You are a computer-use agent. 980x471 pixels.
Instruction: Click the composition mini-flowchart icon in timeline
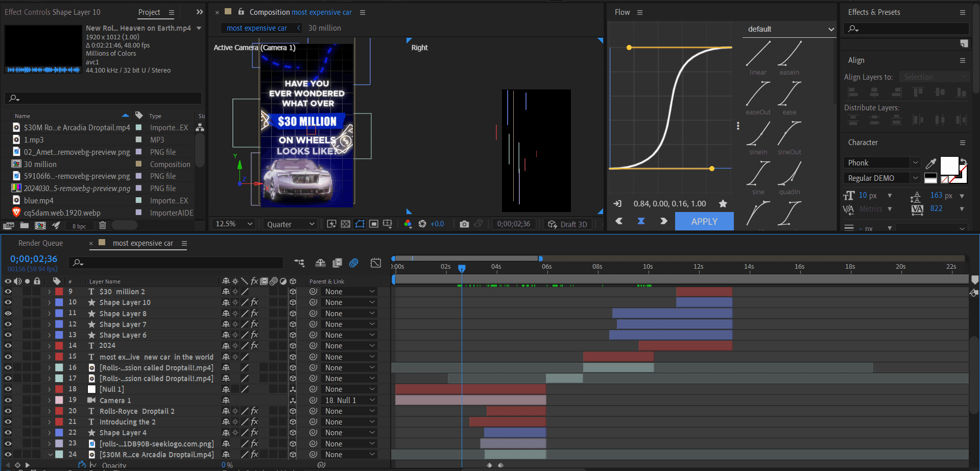coord(299,263)
